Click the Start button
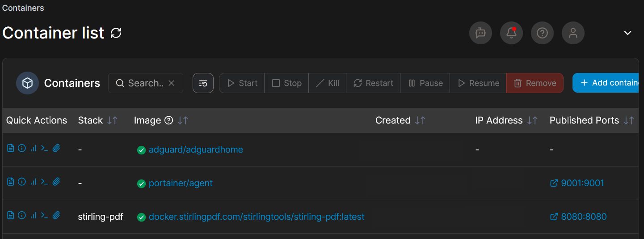Image resolution: width=644 pixels, height=239 pixels. [242, 83]
